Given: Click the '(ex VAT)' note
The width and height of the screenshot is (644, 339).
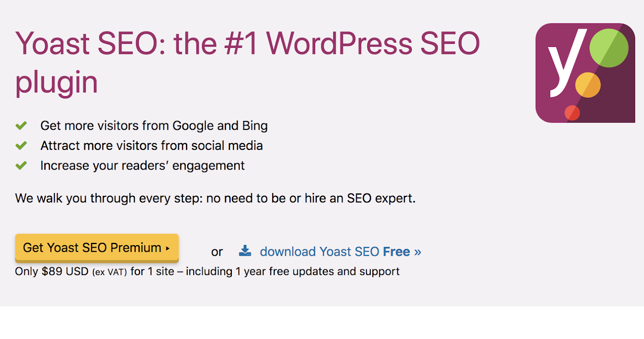Looking at the screenshot, I should click(109, 272).
